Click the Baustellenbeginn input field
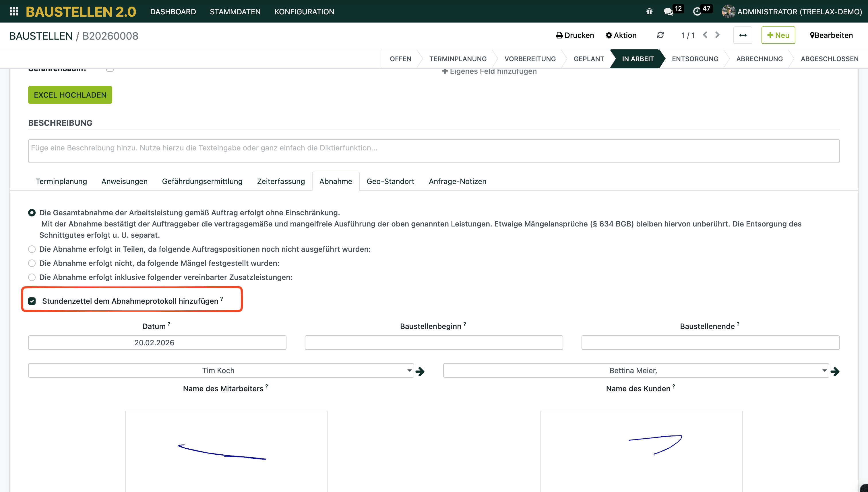The width and height of the screenshot is (868, 492). [433, 343]
